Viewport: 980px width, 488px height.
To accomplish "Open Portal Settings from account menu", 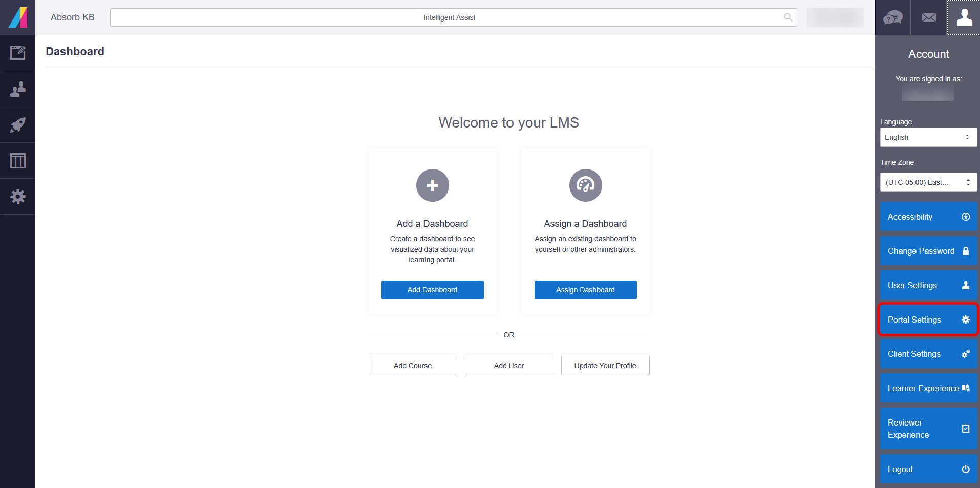I will (x=928, y=320).
